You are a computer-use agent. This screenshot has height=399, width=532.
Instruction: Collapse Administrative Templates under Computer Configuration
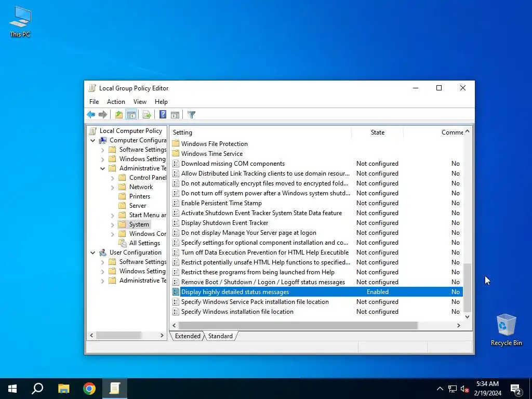(102, 168)
